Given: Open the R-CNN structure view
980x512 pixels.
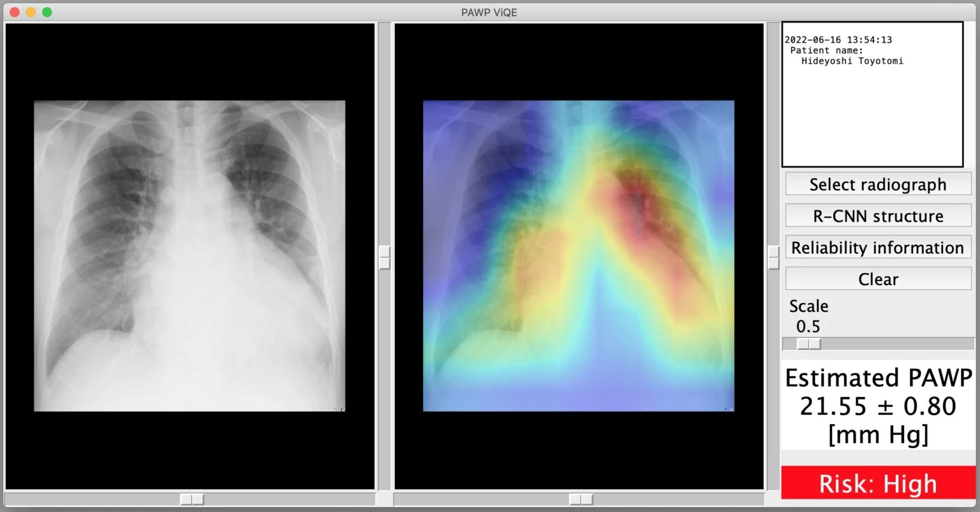Looking at the screenshot, I should point(878,216).
